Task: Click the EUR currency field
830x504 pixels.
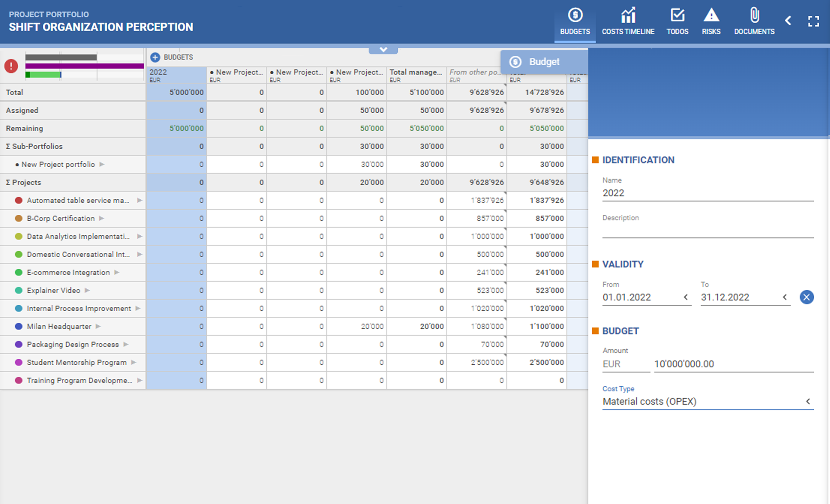Action: pyautogui.click(x=626, y=364)
